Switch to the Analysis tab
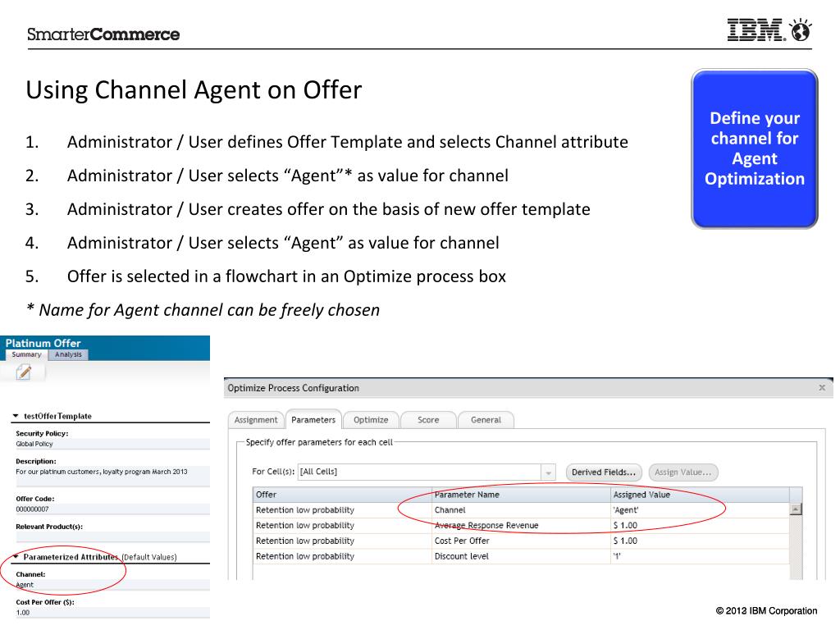Screen dimensions: 840x630 68,354
